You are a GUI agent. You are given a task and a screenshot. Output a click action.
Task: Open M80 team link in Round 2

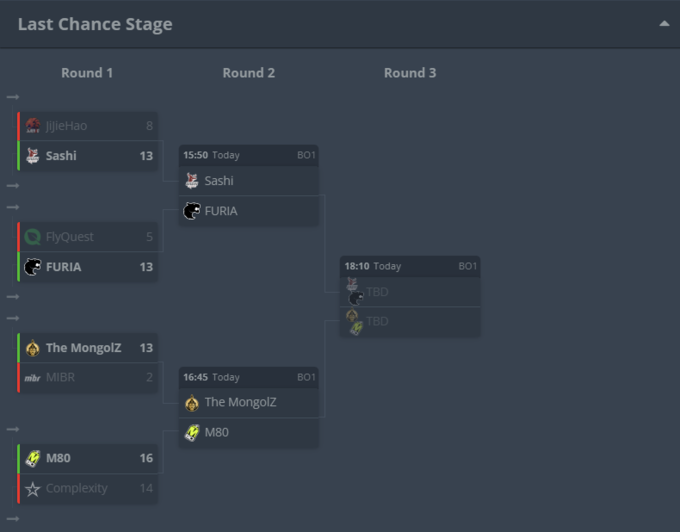pyautogui.click(x=216, y=432)
